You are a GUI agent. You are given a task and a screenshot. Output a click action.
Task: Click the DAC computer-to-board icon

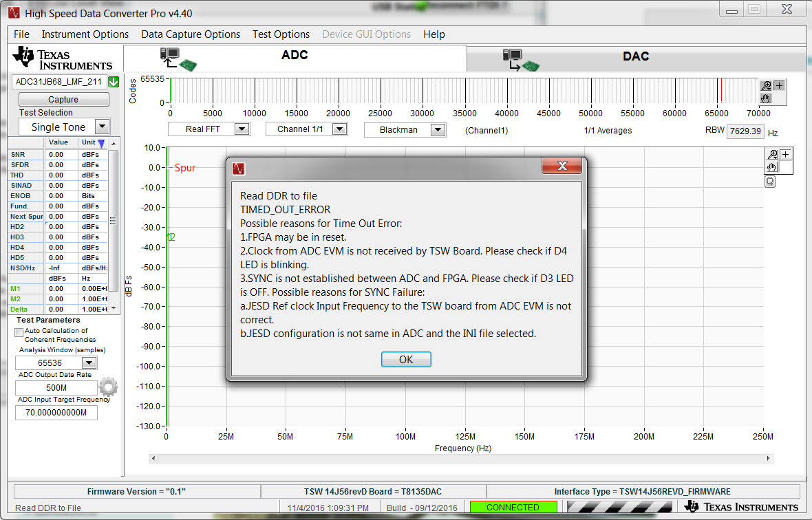pyautogui.click(x=521, y=60)
